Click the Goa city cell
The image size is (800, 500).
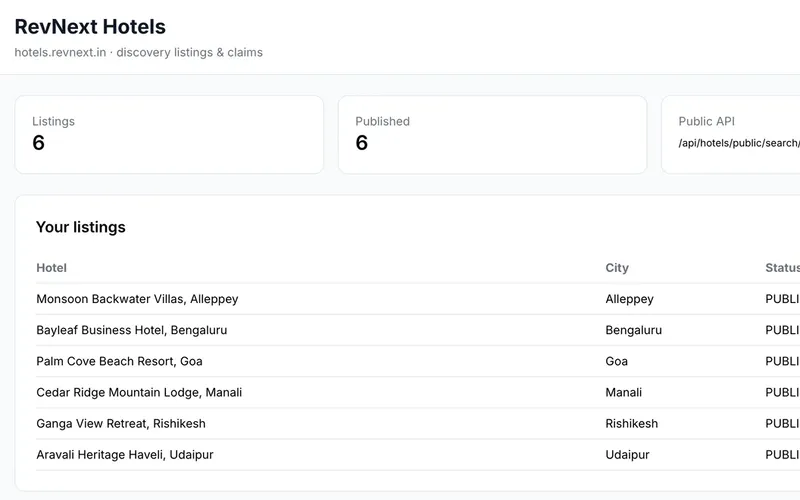(x=616, y=361)
